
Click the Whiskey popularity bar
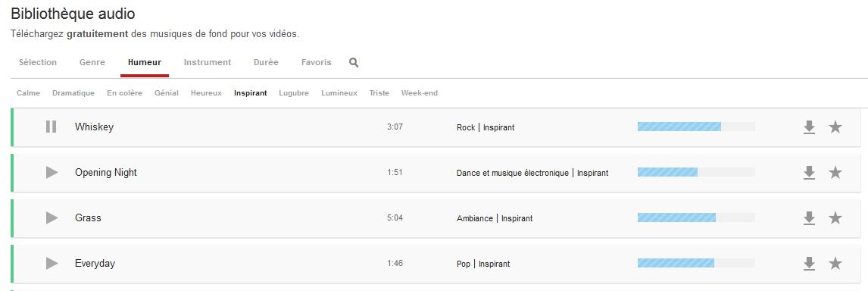tap(696, 127)
